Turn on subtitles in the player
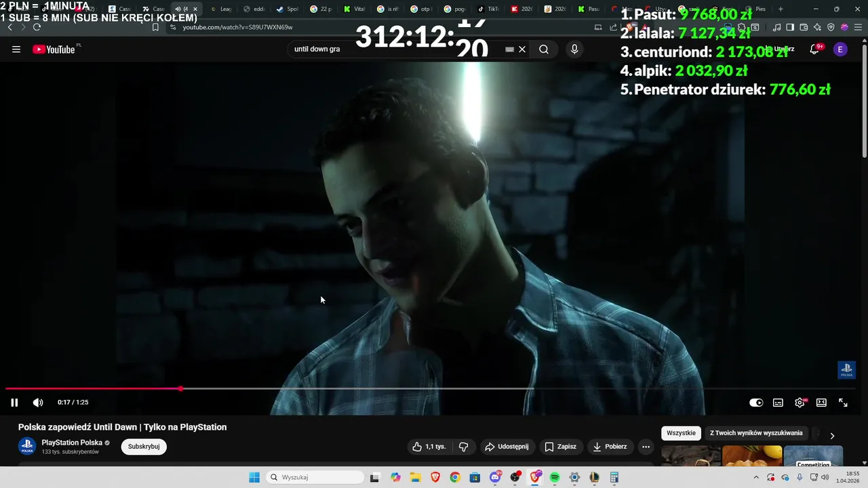The height and width of the screenshot is (488, 868). tap(778, 403)
